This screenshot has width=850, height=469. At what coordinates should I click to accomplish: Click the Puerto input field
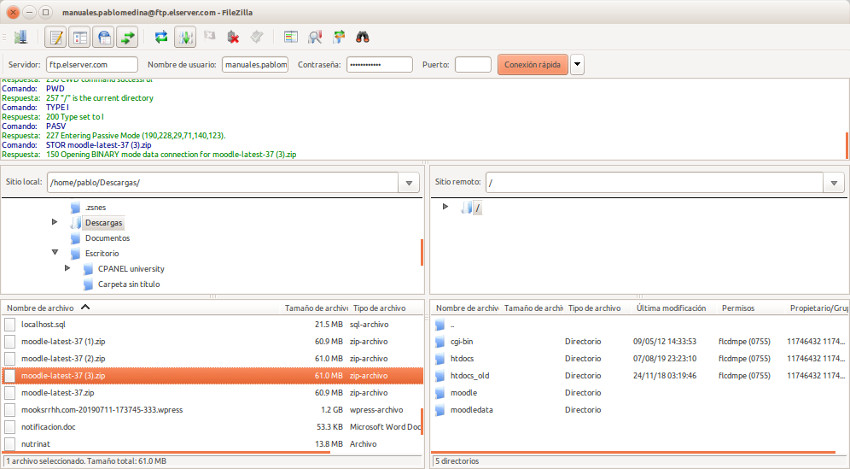click(x=473, y=65)
